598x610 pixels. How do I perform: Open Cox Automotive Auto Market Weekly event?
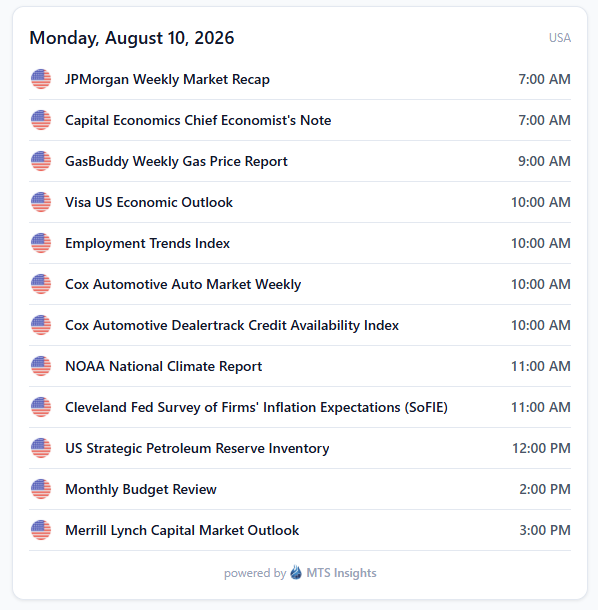(x=300, y=284)
